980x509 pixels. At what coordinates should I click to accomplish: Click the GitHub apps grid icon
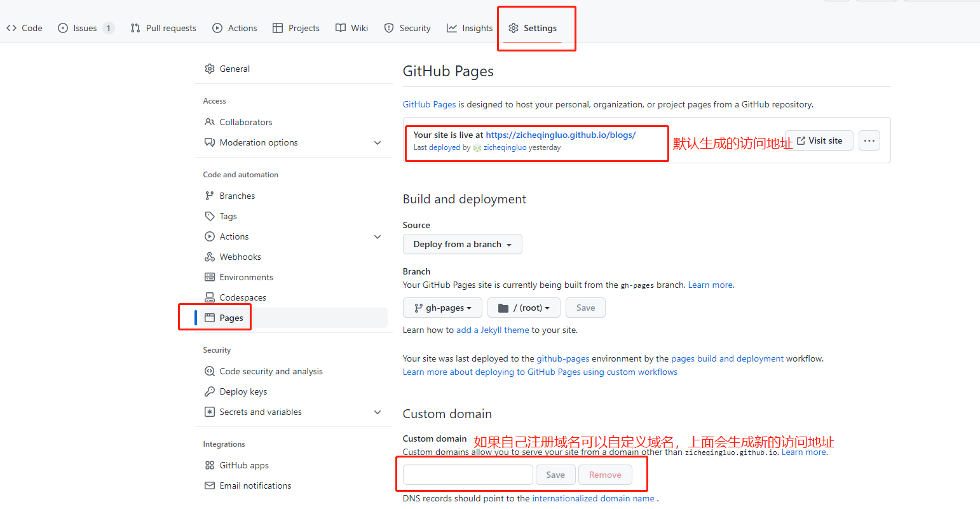[x=210, y=465]
